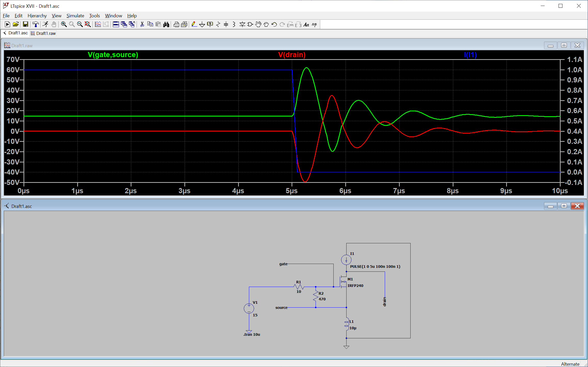Open the View menu

tap(57, 16)
